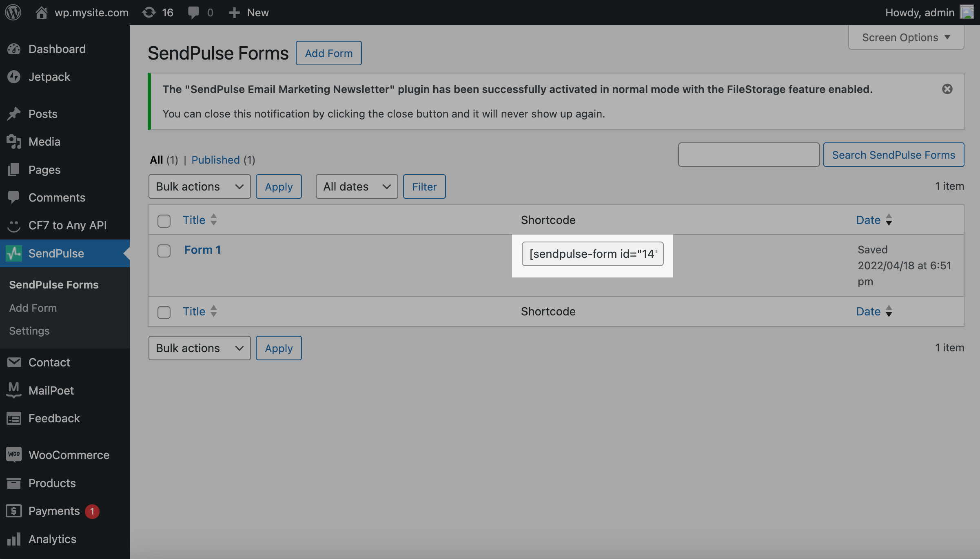Image resolution: width=980 pixels, height=559 pixels.
Task: Open the Media library icon
Action: 14,142
